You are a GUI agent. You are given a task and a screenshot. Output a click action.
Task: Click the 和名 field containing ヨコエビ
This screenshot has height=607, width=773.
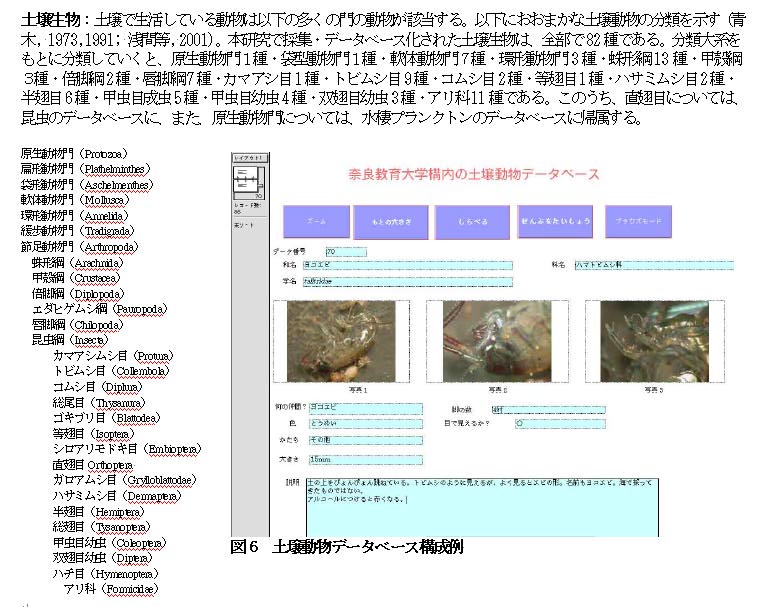tap(407, 265)
